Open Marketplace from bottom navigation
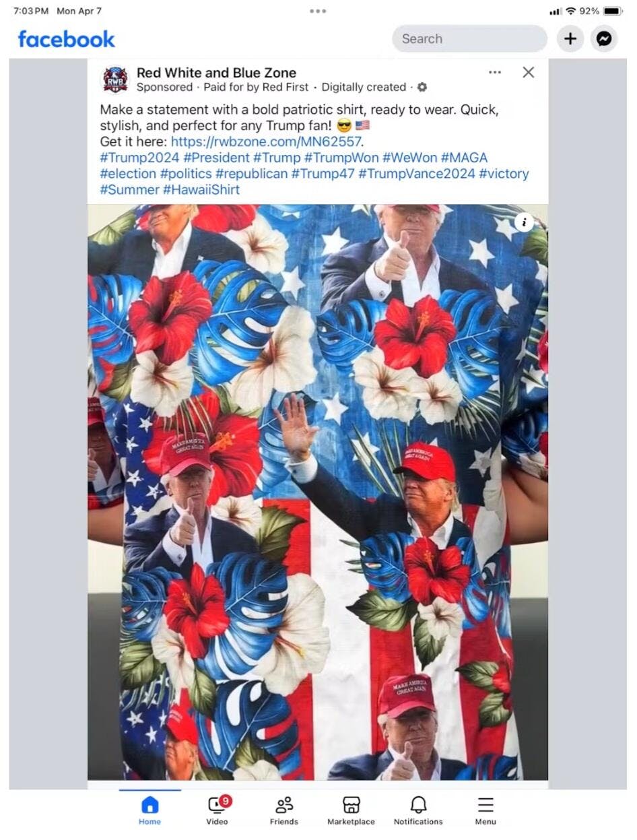 tap(351, 810)
